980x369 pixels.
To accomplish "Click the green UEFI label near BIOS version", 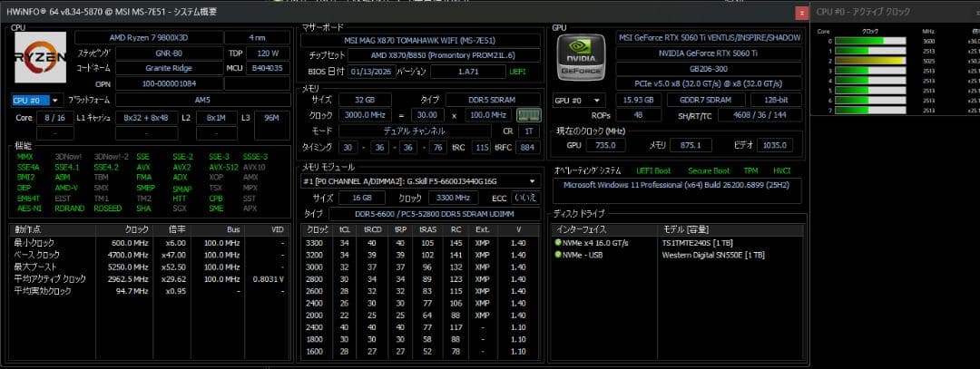I will 517,72.
